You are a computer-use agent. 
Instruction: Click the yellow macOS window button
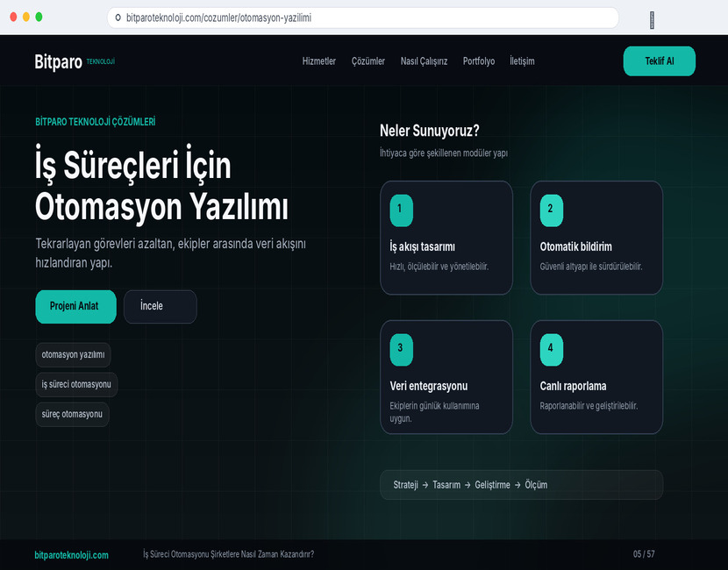pos(26,17)
